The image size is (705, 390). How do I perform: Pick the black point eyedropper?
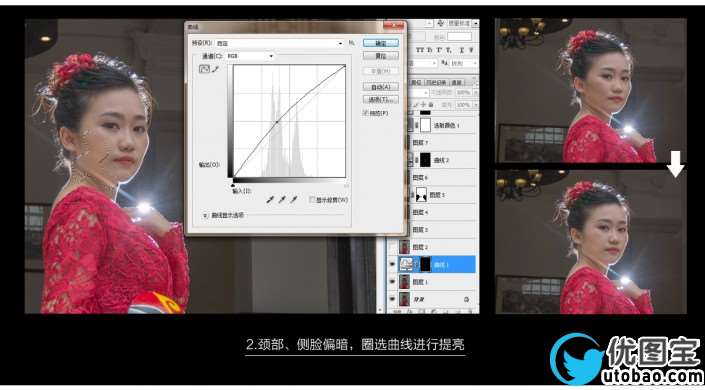(x=270, y=199)
